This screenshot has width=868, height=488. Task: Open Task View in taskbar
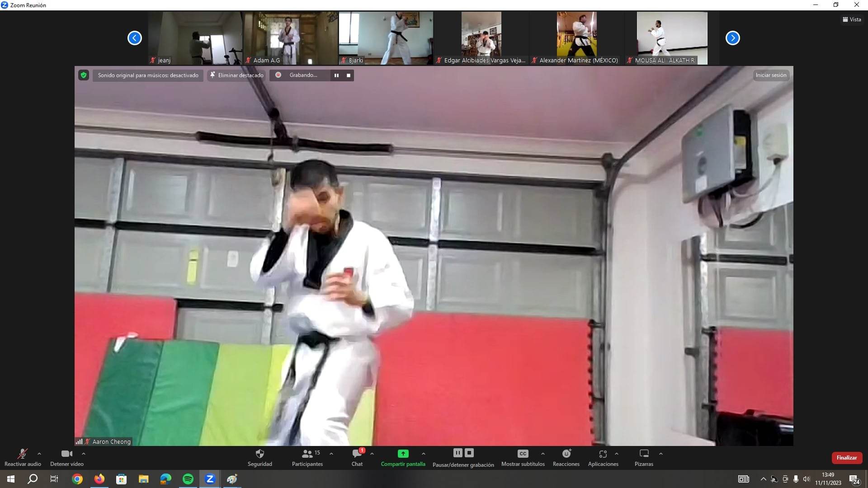point(54,479)
